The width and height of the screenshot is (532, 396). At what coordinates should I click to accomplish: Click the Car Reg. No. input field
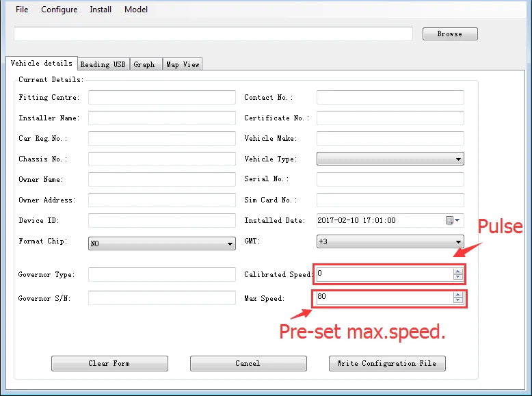pos(162,138)
